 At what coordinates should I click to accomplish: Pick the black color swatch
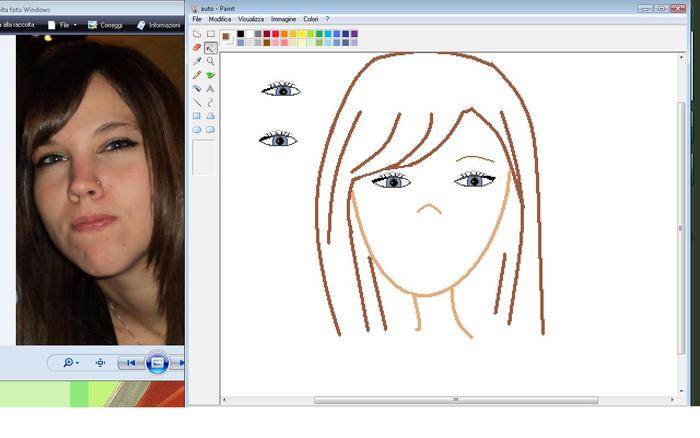pos(241,34)
